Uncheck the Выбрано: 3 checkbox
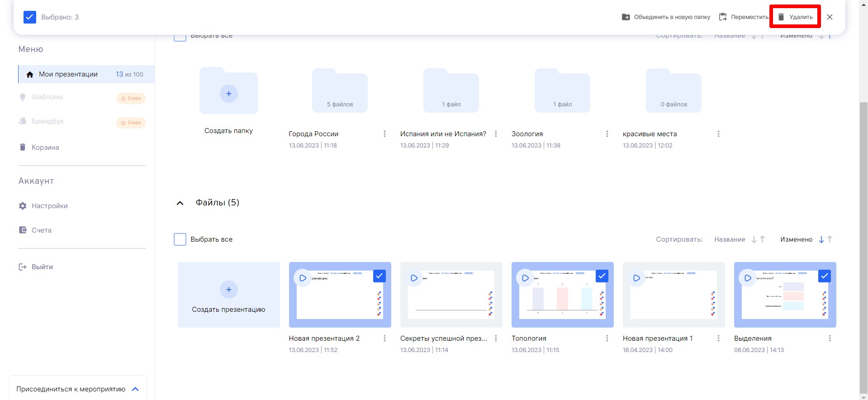The height and width of the screenshot is (400, 868). [30, 17]
